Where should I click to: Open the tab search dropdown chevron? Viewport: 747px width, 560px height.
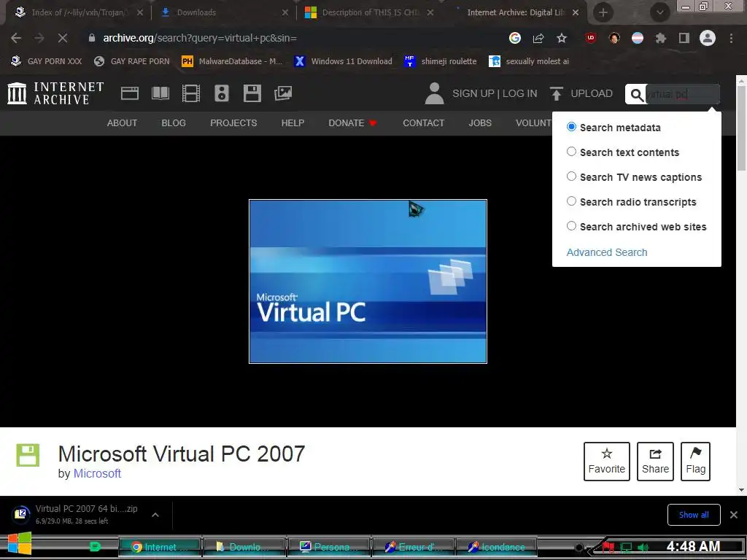(659, 12)
